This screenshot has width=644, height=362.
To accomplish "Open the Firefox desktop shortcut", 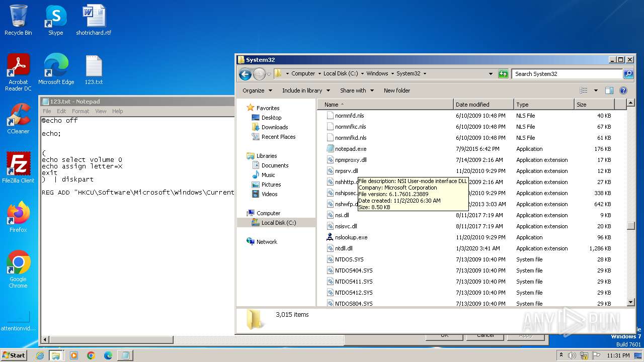I will pos(18,217).
